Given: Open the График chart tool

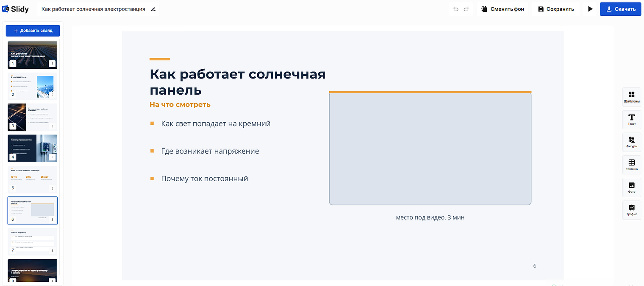Looking at the screenshot, I should [x=632, y=210].
